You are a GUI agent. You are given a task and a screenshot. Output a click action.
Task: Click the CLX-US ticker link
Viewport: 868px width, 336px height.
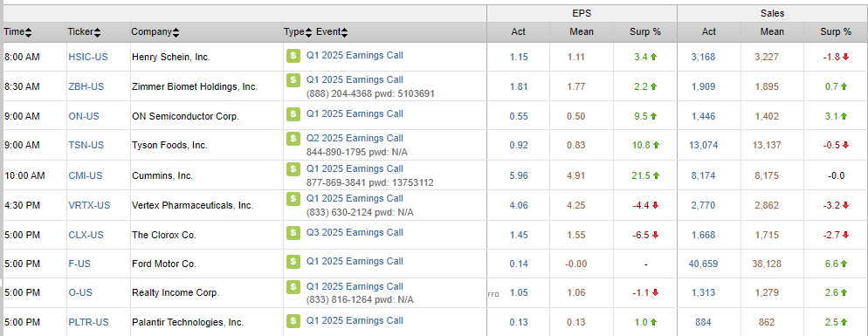tap(86, 235)
